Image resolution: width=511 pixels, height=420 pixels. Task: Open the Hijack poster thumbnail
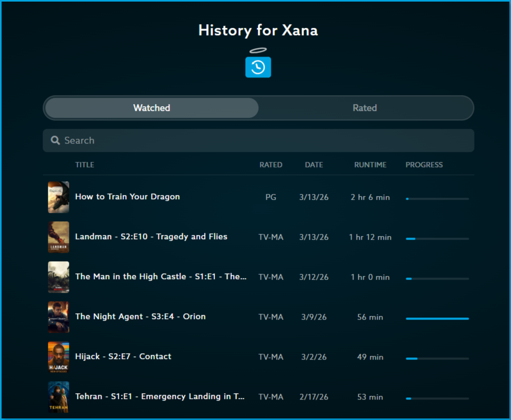tap(58, 357)
